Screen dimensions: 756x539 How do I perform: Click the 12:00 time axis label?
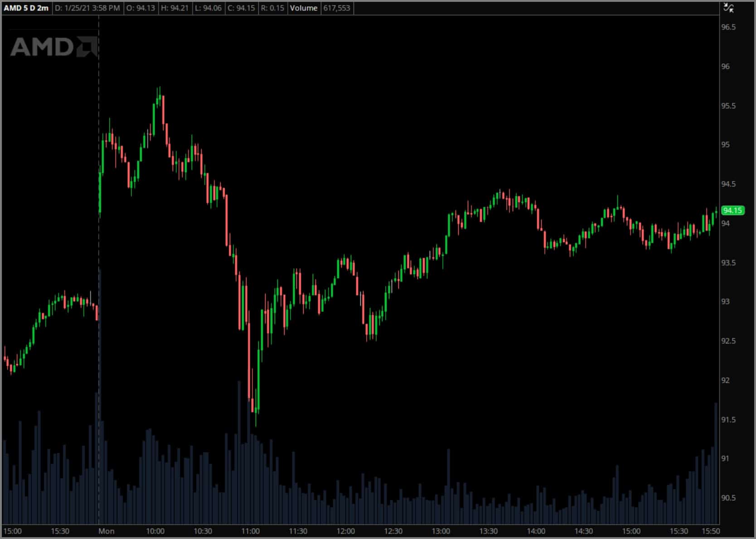[x=346, y=531]
